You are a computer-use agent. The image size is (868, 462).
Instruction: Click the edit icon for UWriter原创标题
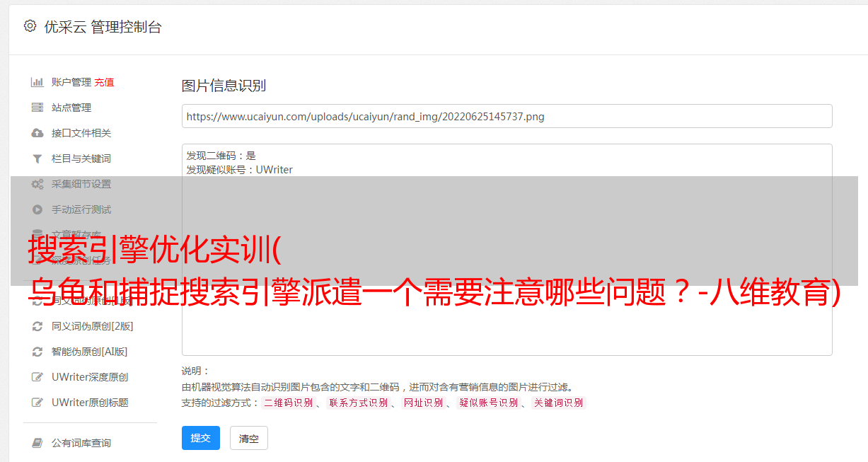(x=37, y=403)
